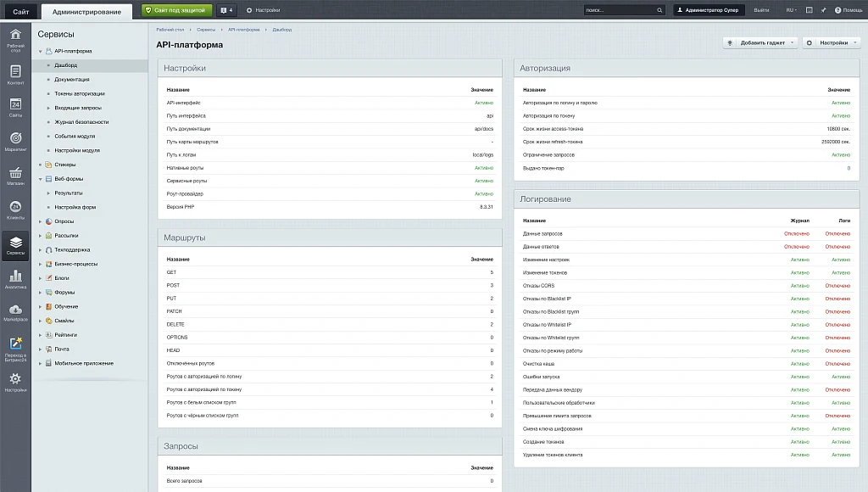Image resolution: width=868 pixels, height=492 pixels.
Task: Open Настройка форм menu item
Action: click(x=75, y=207)
